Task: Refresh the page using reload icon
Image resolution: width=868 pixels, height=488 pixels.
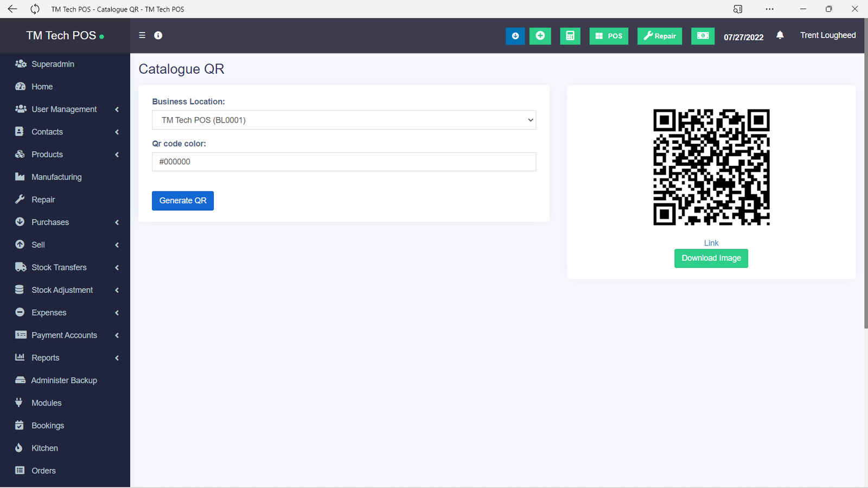Action: pyautogui.click(x=35, y=9)
